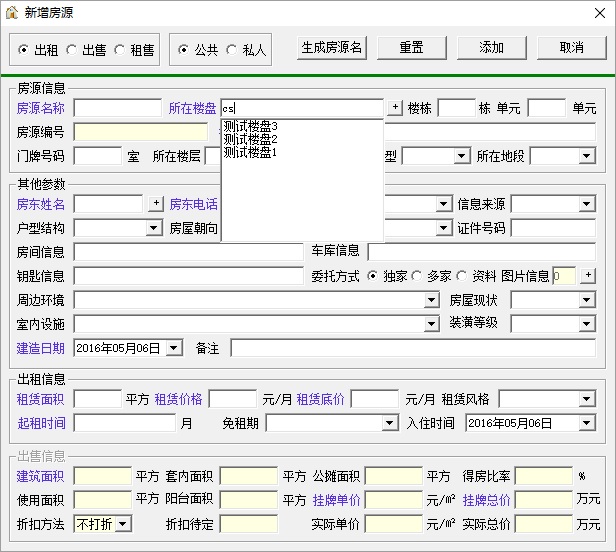Open the 折扣方法 dropdown showing 不打折
This screenshot has height=552, width=616.
(123, 524)
